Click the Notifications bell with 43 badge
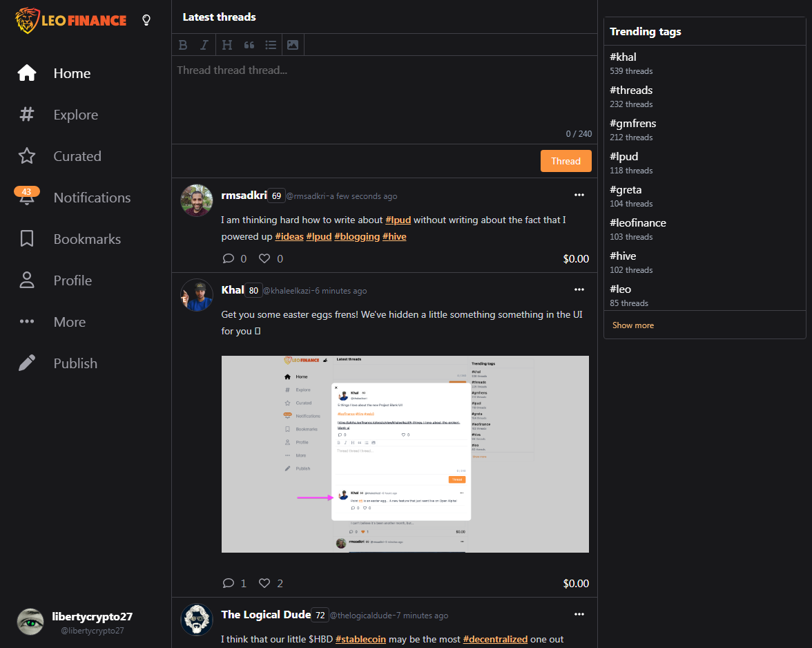The image size is (812, 648). click(27, 196)
